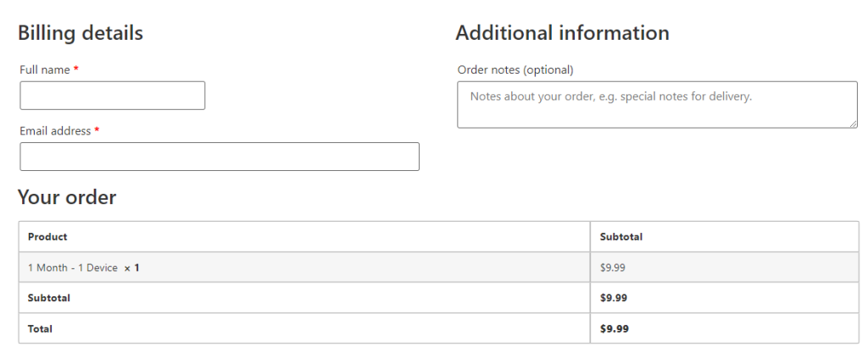Click the Product column header

point(47,237)
